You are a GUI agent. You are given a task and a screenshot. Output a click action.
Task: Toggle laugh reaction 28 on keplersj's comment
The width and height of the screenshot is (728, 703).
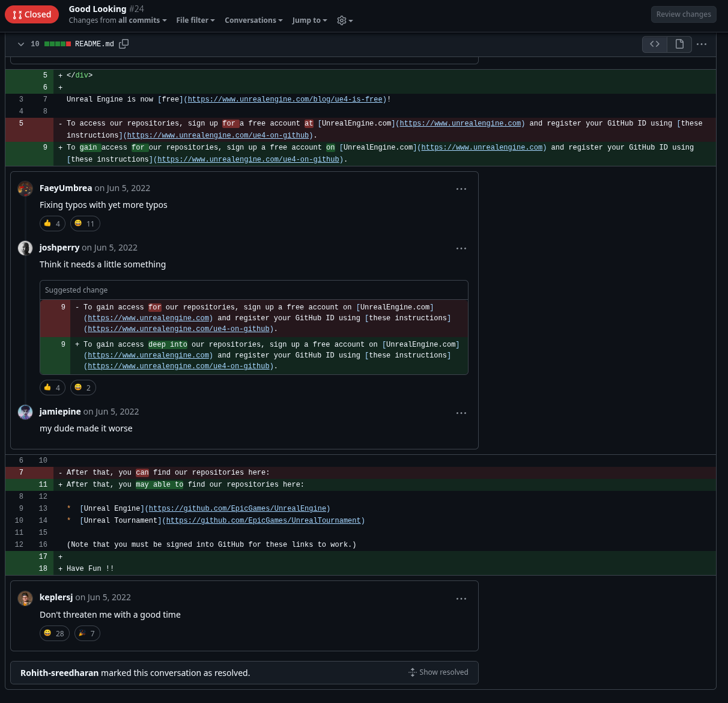[x=55, y=633]
